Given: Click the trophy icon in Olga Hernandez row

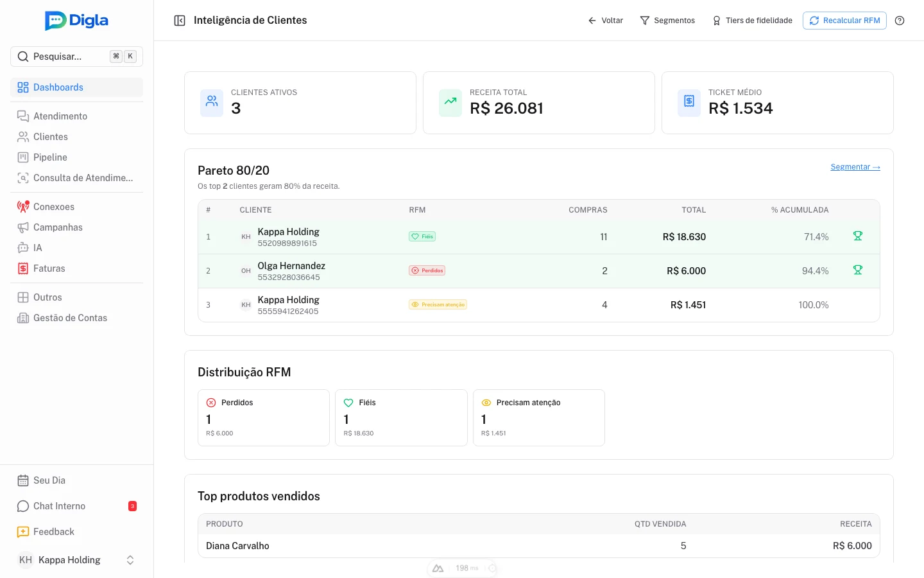Looking at the screenshot, I should (857, 270).
